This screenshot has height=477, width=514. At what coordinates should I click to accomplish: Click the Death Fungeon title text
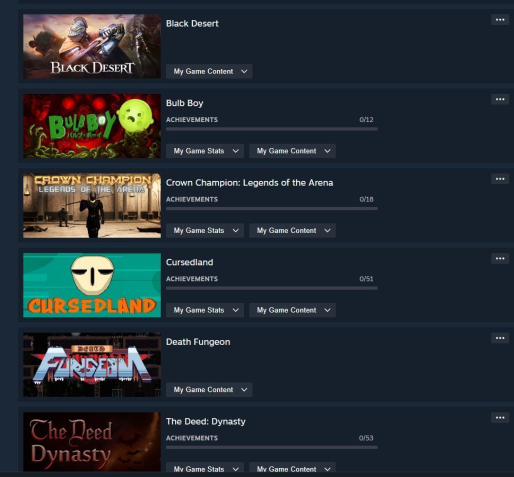[198, 342]
